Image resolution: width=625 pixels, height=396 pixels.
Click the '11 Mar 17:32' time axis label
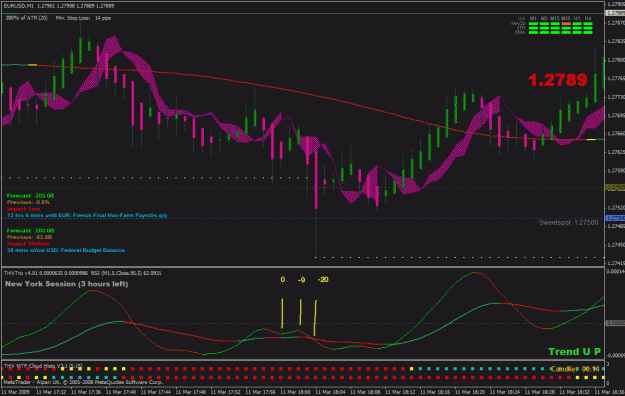51,392
